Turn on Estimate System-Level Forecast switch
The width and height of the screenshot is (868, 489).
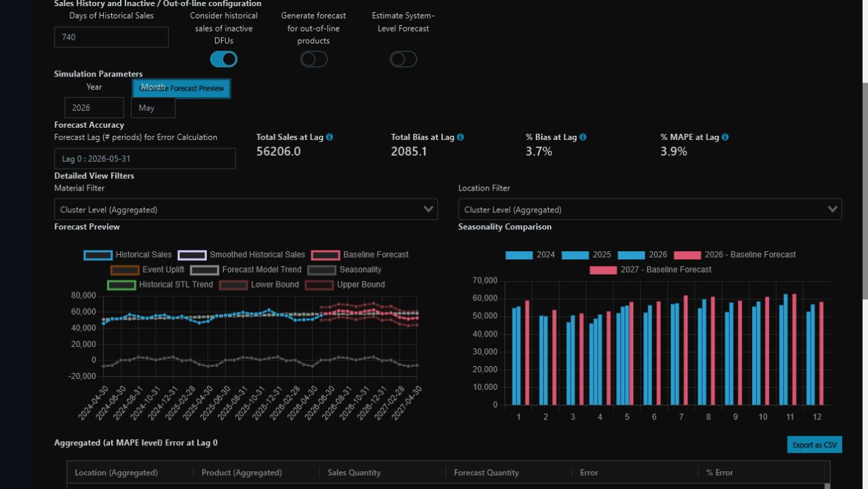coord(403,59)
